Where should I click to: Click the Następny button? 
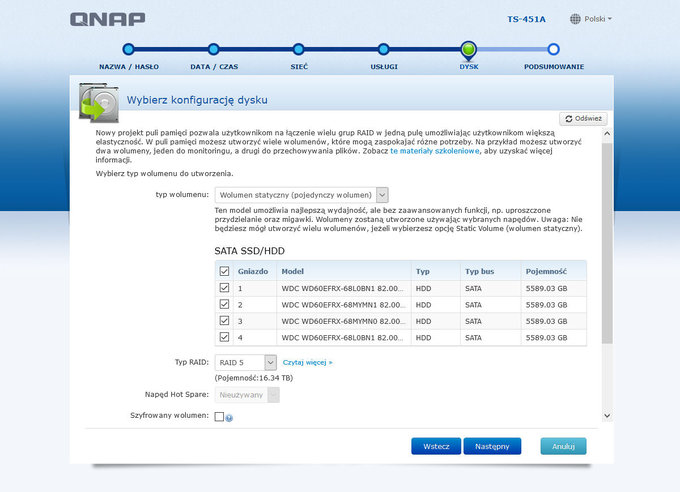492,446
